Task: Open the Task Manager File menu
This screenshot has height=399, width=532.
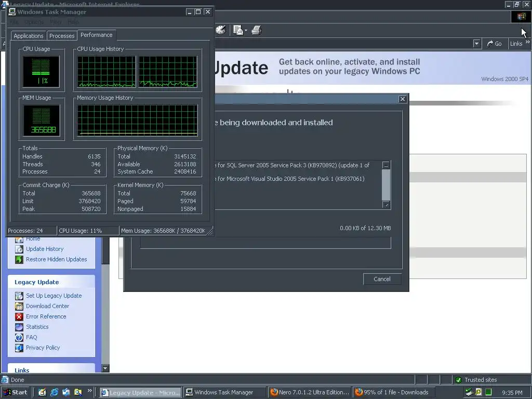Action: click(14, 22)
